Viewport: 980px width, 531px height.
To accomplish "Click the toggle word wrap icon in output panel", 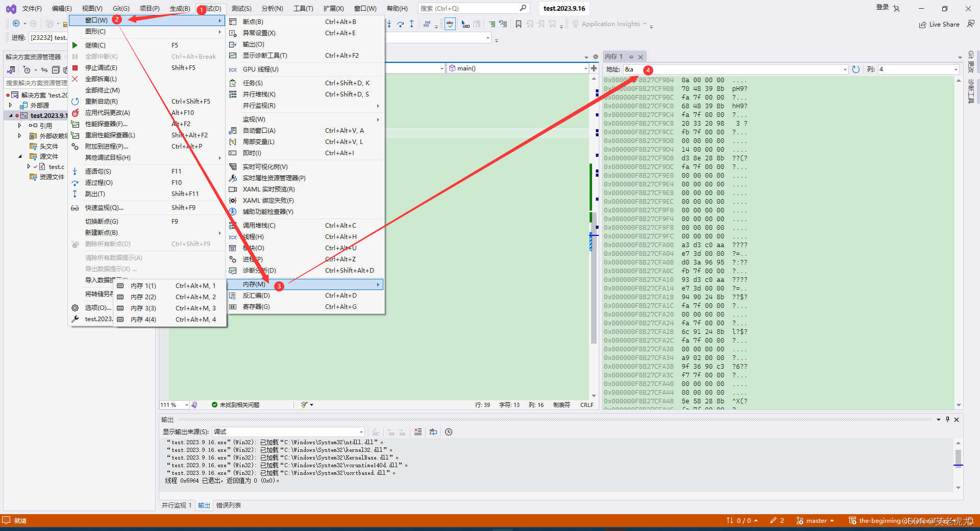I will coord(433,432).
